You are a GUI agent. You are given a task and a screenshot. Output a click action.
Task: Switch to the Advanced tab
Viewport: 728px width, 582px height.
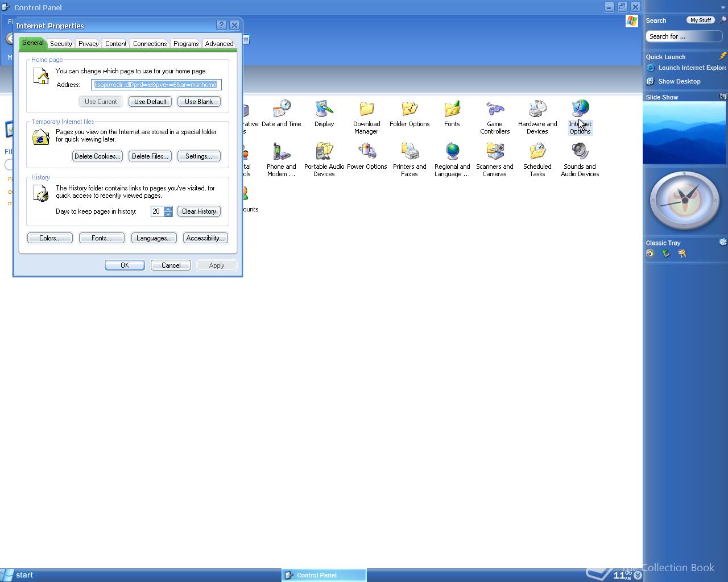219,44
